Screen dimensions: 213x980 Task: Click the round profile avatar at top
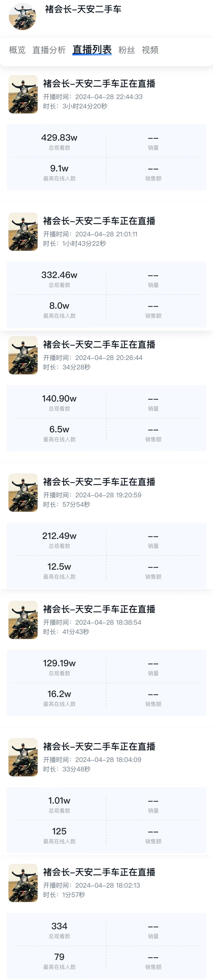pos(22,16)
